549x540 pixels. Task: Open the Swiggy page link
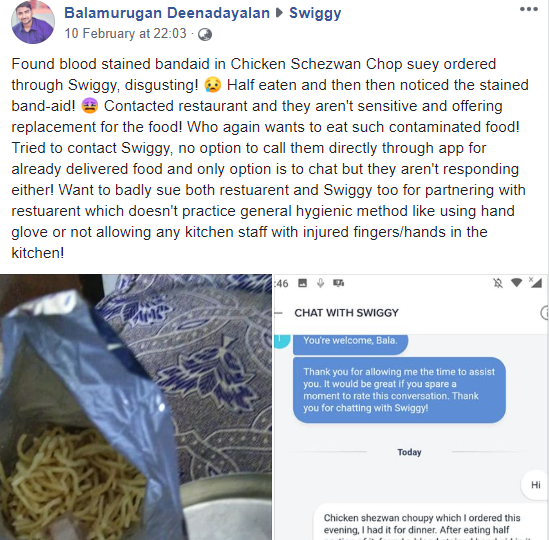pyautogui.click(x=315, y=13)
